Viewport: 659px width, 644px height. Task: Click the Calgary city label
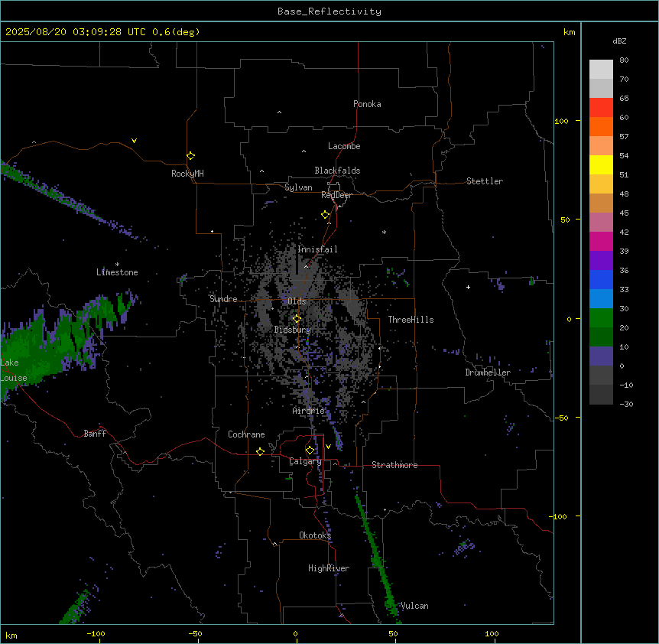(x=306, y=461)
